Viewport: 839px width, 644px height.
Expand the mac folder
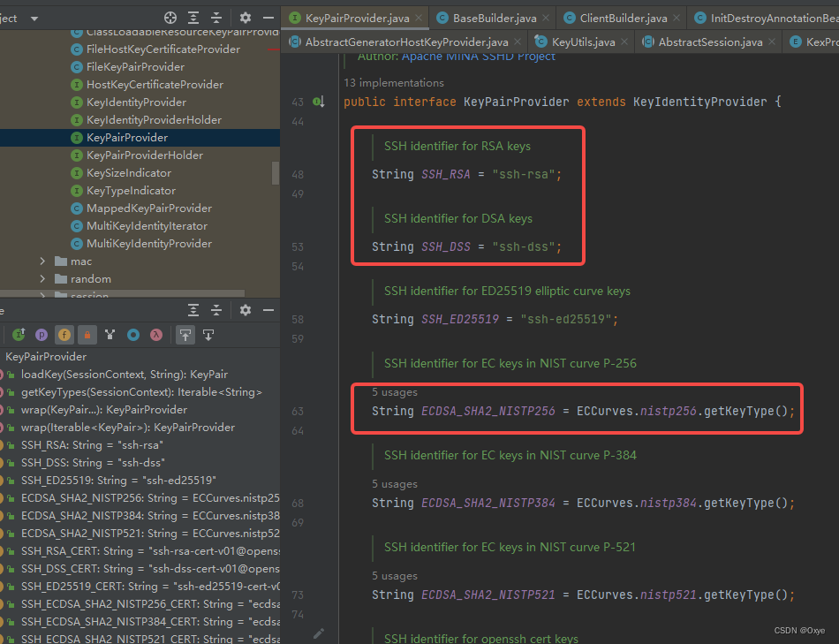pos(42,261)
